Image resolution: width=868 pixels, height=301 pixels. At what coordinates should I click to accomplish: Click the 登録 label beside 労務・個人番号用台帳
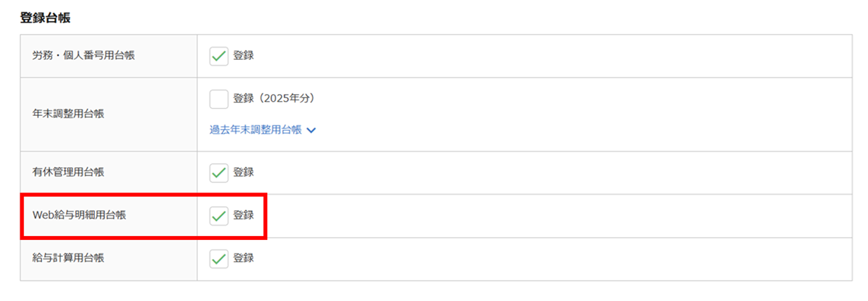pyautogui.click(x=243, y=56)
